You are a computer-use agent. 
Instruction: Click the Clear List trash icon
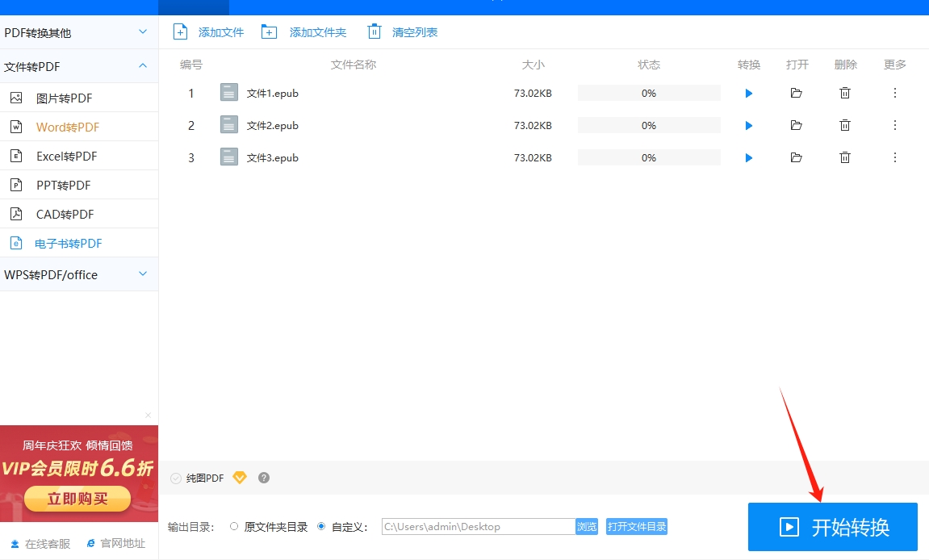click(374, 31)
